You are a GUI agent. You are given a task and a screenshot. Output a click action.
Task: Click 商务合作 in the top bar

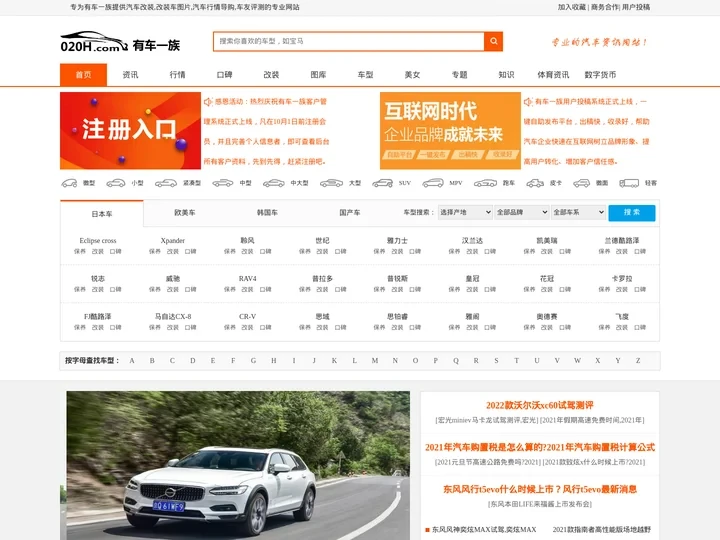coord(604,7)
